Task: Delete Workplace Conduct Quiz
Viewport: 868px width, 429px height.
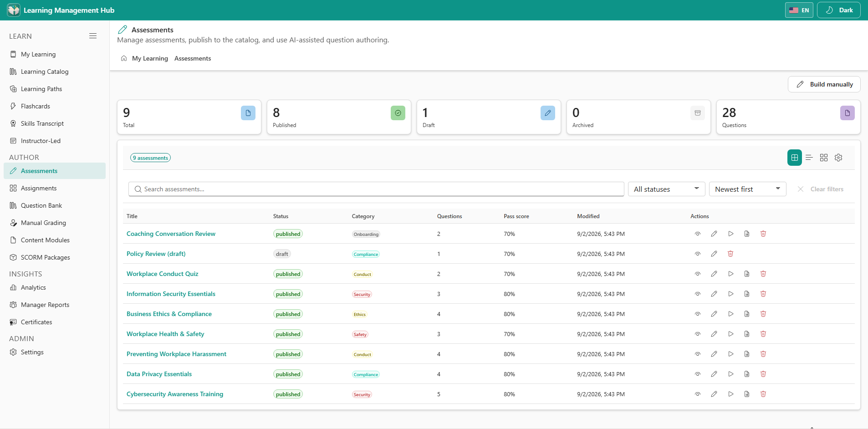Action: pos(763,274)
